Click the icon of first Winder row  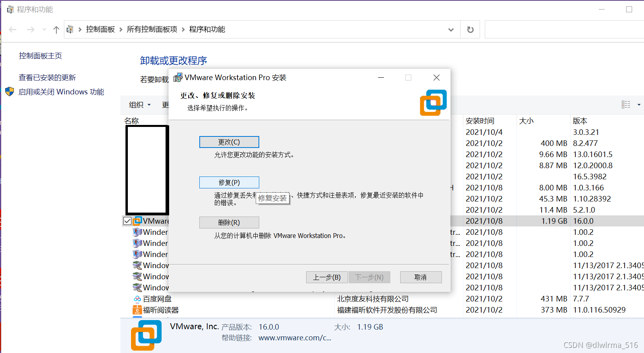(x=137, y=232)
